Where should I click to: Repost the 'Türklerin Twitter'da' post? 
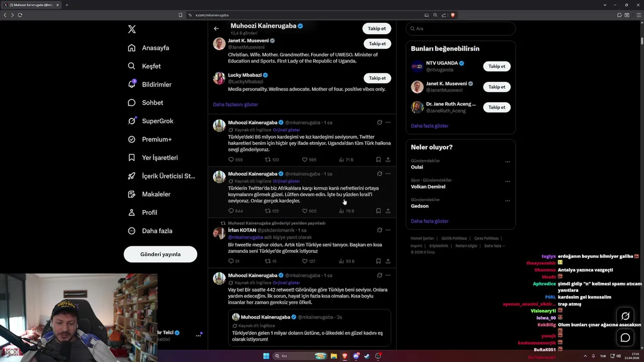click(x=268, y=211)
